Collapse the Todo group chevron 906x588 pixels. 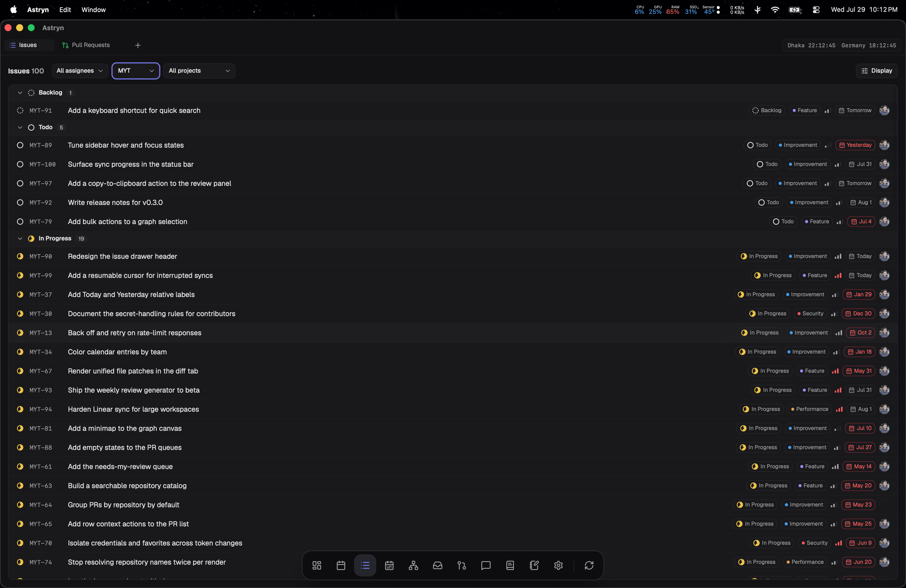20,128
